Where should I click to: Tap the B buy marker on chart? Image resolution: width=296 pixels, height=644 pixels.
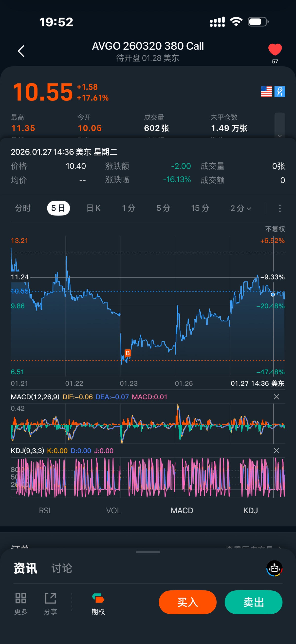point(128,353)
